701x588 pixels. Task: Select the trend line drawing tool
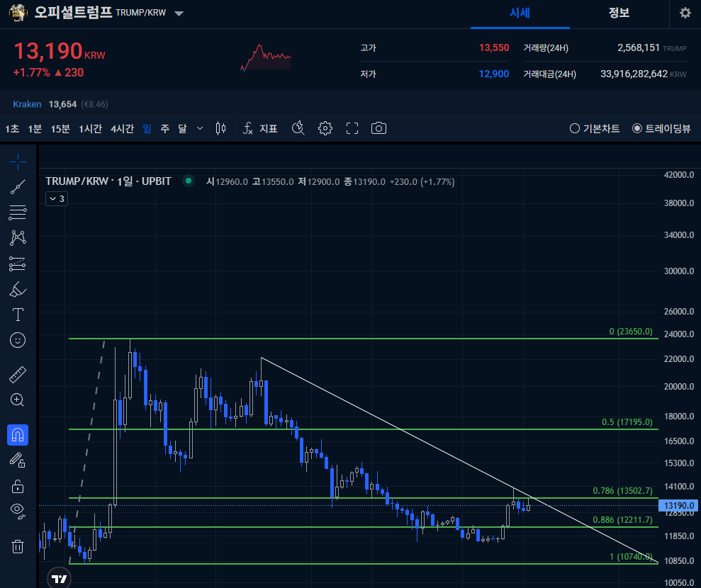coord(18,187)
